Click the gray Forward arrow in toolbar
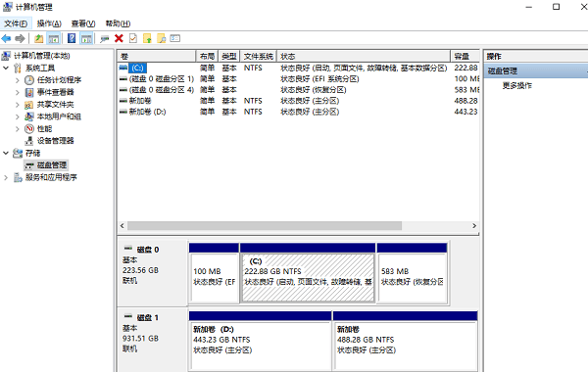Image resolution: width=588 pixels, height=372 pixels. (20, 38)
